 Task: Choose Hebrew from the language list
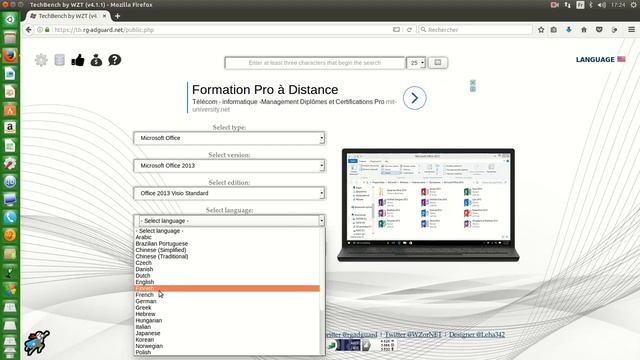point(227,314)
